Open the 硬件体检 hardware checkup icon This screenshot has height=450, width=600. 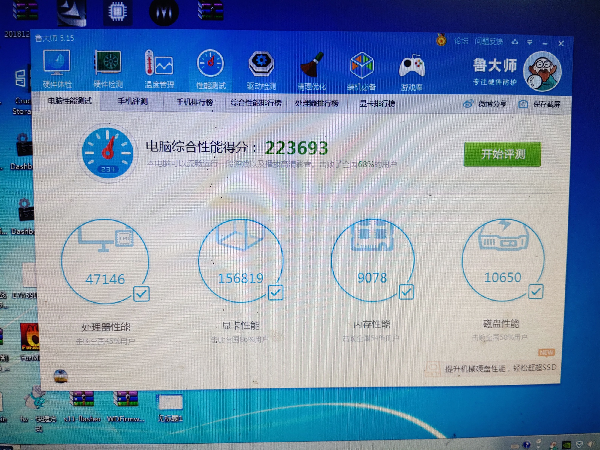pos(57,69)
